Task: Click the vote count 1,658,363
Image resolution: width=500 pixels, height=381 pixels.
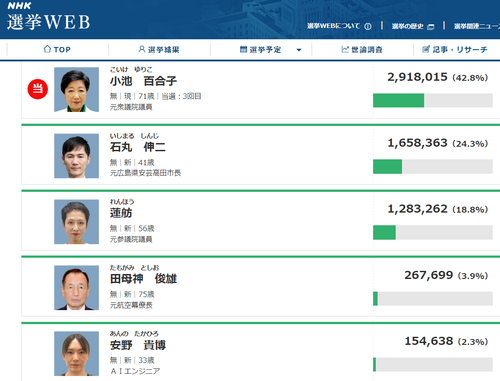Action: click(417, 143)
